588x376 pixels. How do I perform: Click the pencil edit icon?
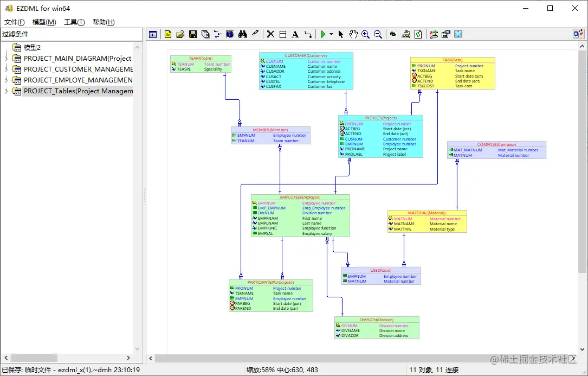(x=255, y=34)
